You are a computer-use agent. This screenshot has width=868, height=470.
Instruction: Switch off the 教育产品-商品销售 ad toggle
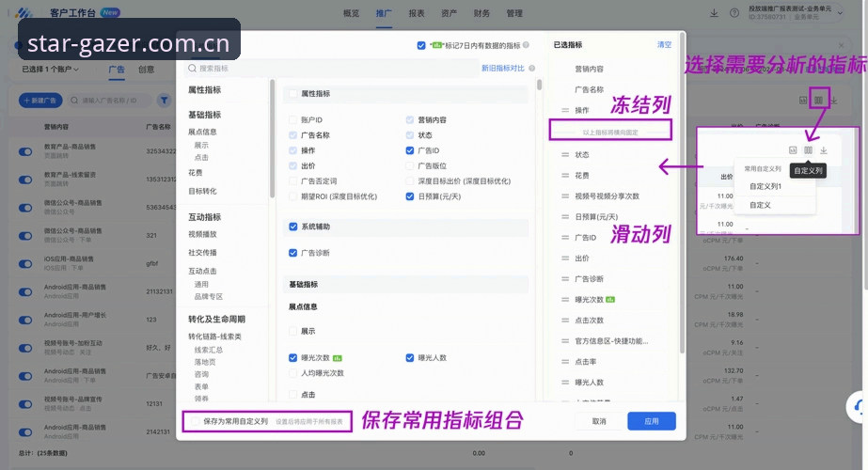click(24, 151)
